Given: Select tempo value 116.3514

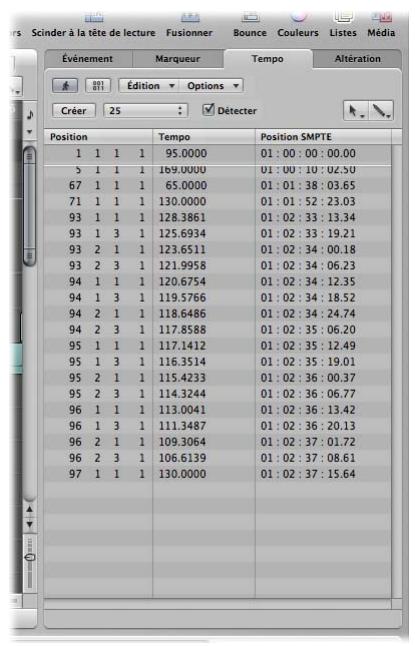Looking at the screenshot, I should pos(182,362).
